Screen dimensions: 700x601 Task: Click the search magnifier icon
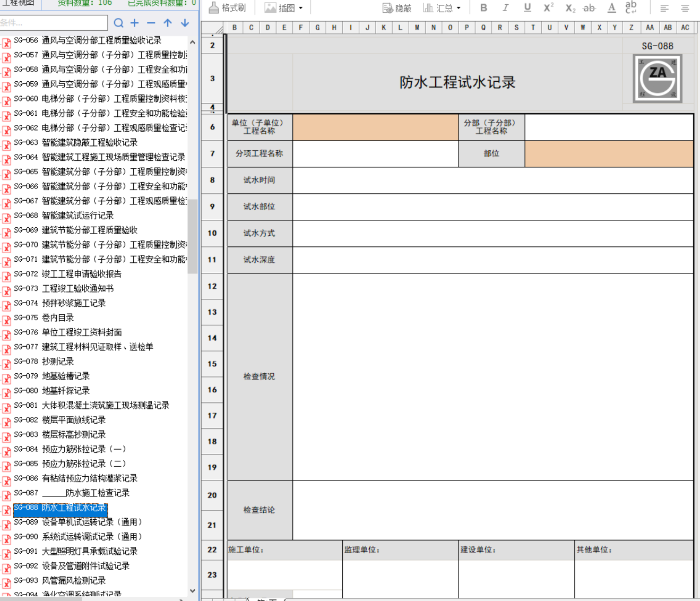[118, 23]
